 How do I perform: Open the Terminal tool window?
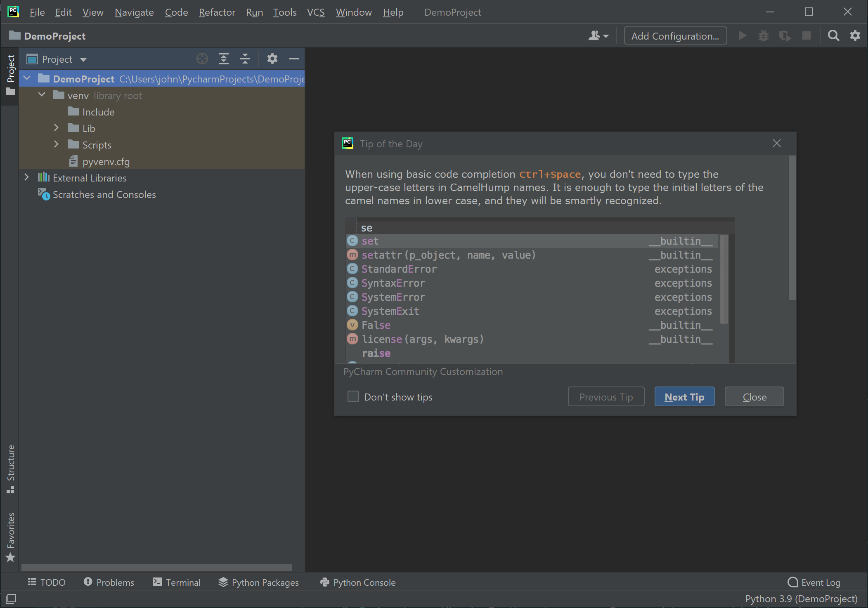[177, 582]
